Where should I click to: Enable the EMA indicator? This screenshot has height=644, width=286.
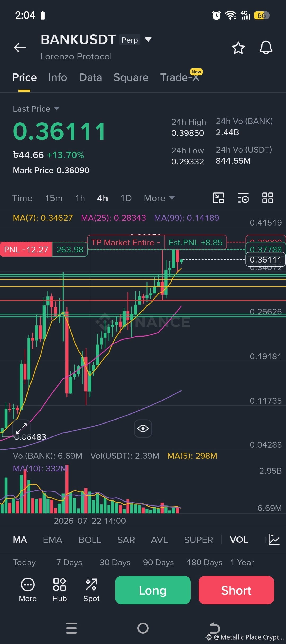pos(52,540)
